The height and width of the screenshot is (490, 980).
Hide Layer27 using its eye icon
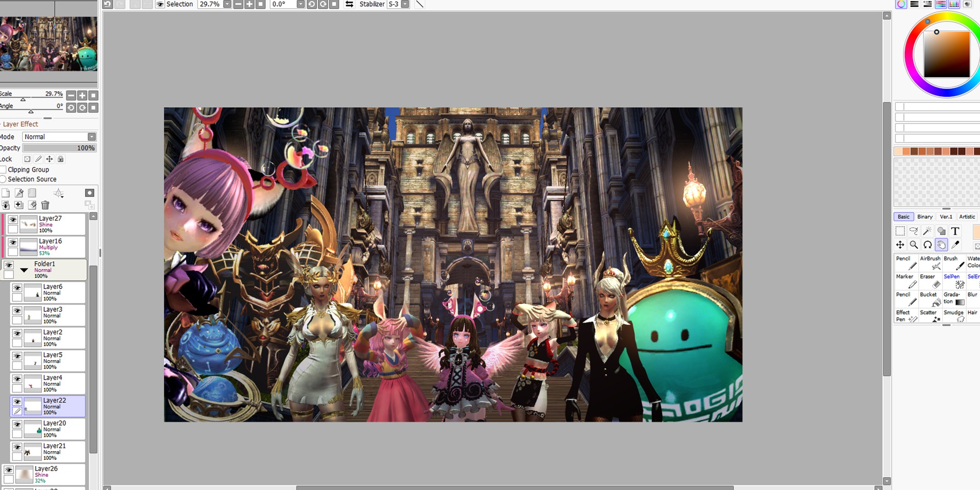[x=13, y=220]
